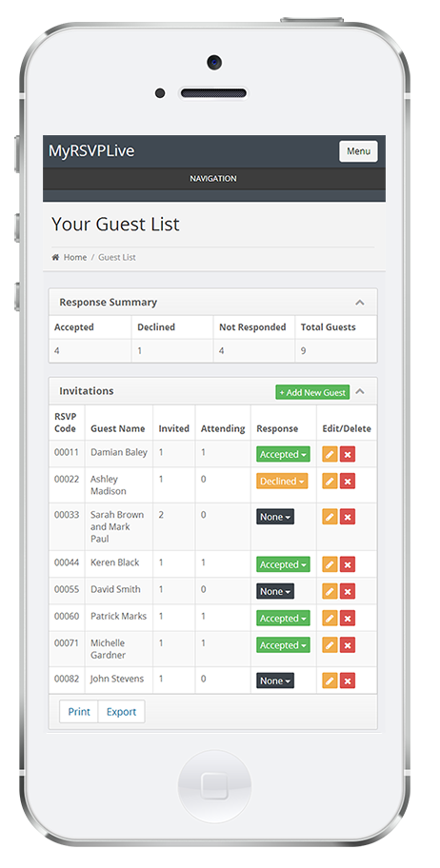Export the guest list
The width and height of the screenshot is (440, 868).
[121, 712]
